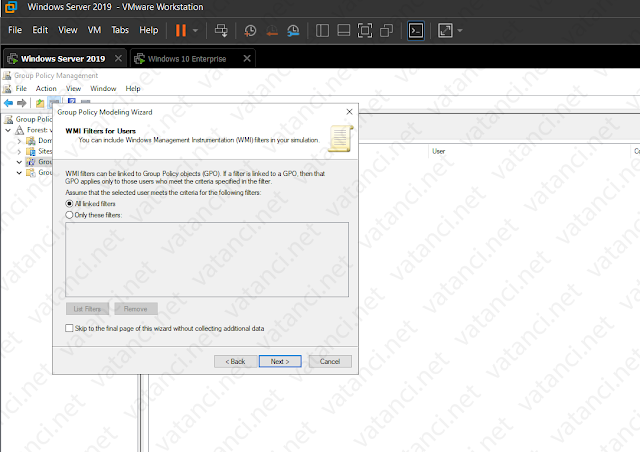
Task: Open Group Policy Management Window menu
Action: (x=103, y=89)
